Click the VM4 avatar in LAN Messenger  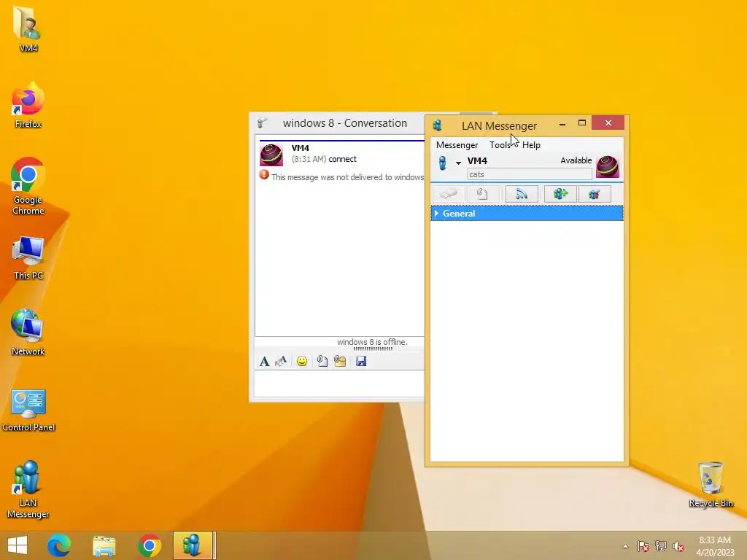(608, 166)
